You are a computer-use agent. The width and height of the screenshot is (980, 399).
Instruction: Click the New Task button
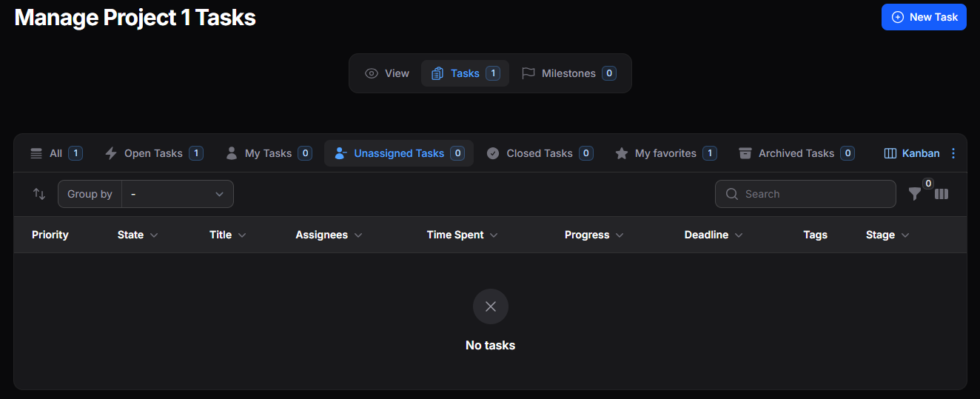click(x=924, y=17)
